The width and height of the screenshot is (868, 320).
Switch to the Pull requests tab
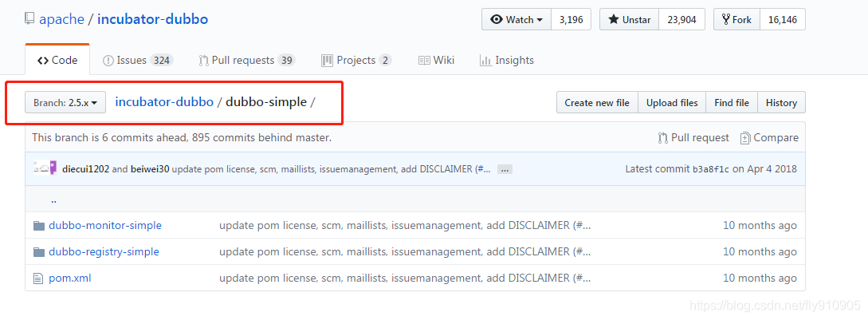246,60
